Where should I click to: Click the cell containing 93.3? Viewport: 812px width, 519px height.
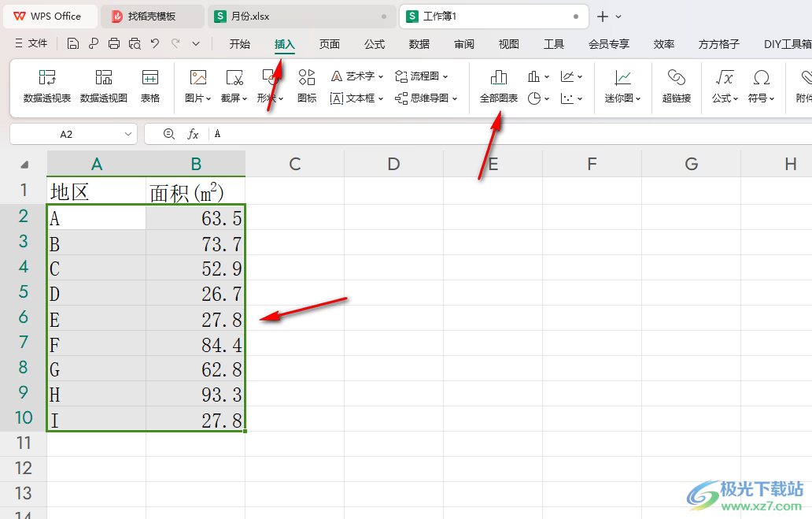point(195,395)
